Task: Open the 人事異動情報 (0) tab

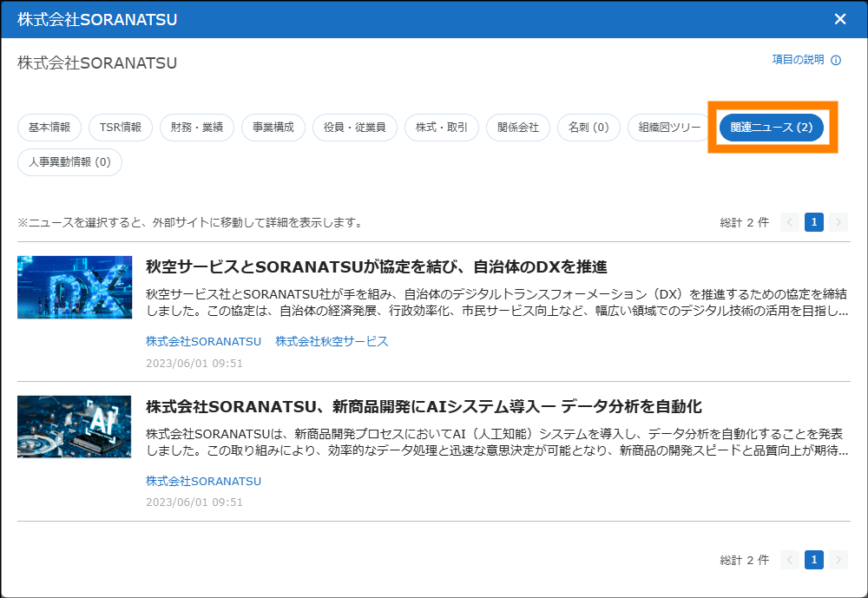Action: 70,162
